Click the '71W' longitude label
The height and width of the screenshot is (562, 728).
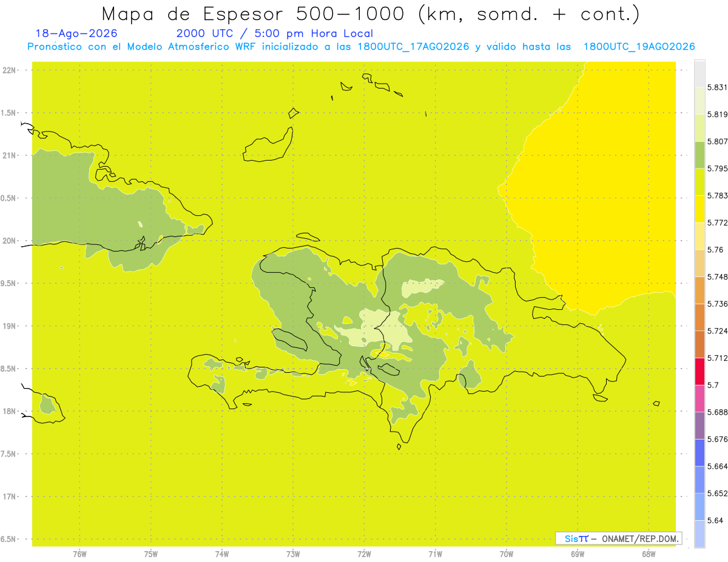tap(435, 554)
